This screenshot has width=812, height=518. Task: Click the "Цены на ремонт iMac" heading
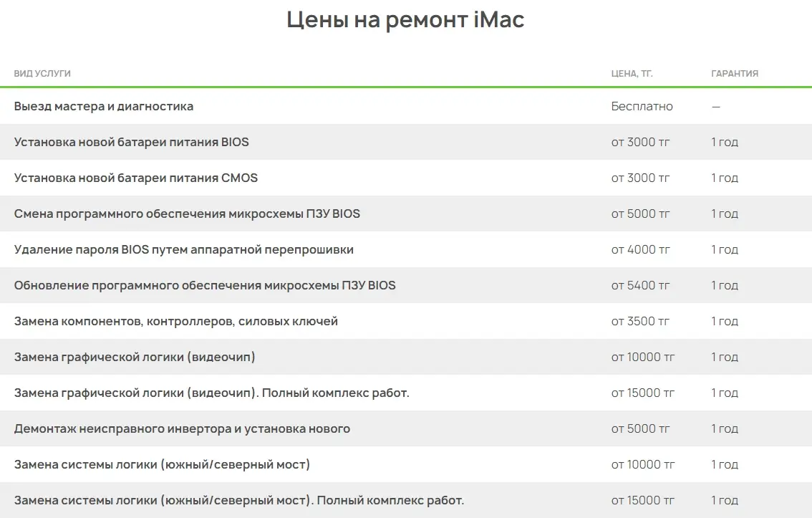point(405,19)
